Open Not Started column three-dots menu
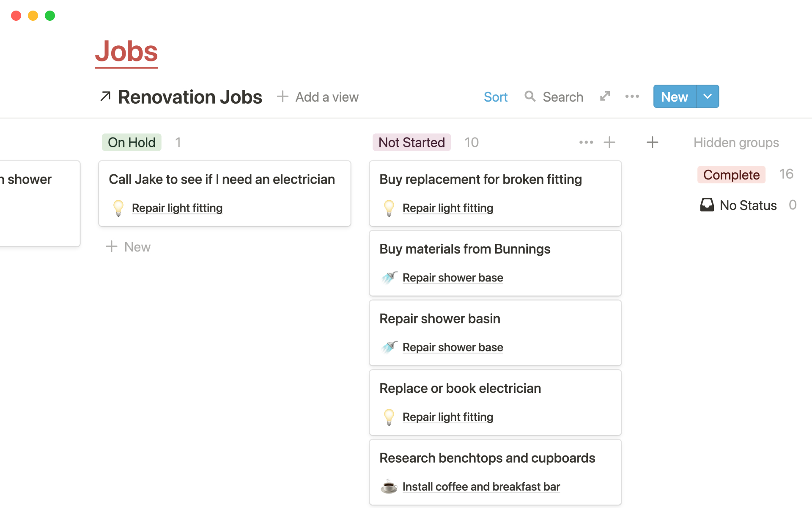Viewport: 812px width, 508px height. click(x=586, y=142)
